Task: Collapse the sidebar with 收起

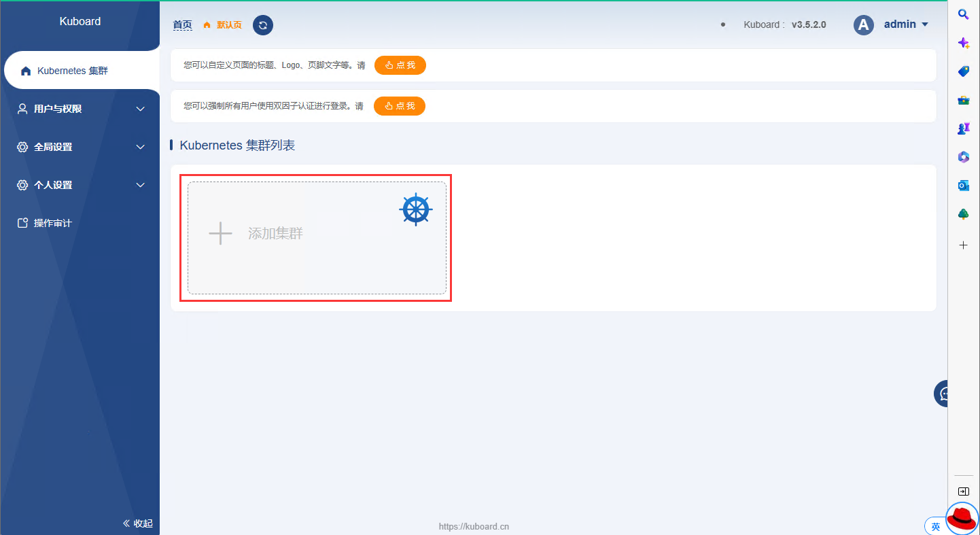Action: point(138,523)
